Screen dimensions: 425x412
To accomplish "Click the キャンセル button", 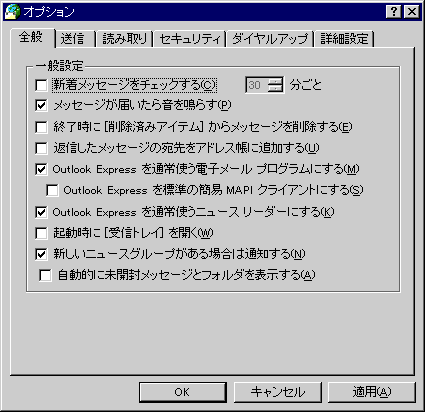I will click(x=278, y=392).
